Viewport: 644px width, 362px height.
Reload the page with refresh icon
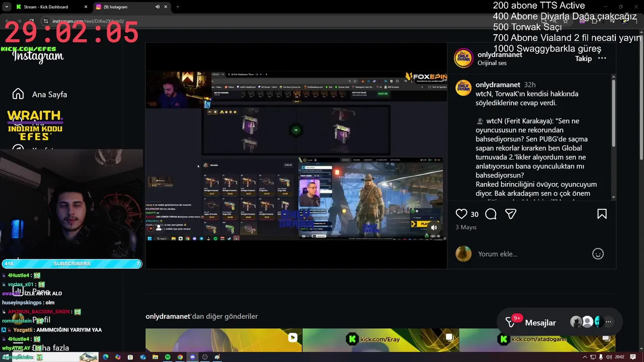32,21
